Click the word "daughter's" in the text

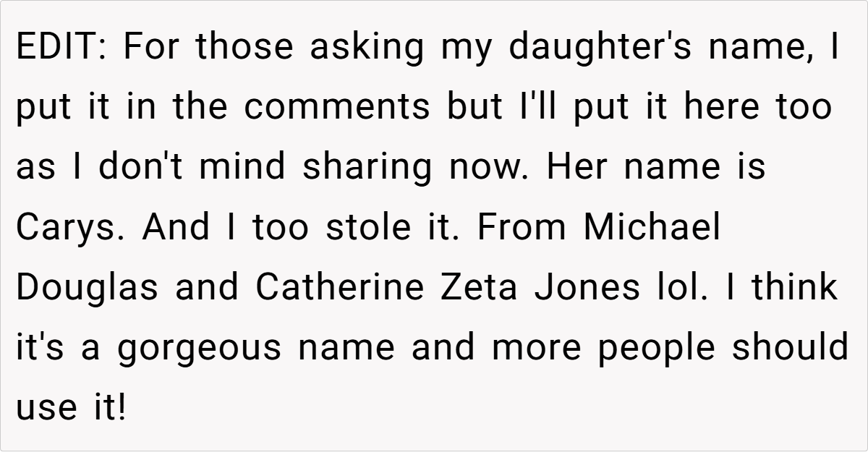[x=602, y=48]
